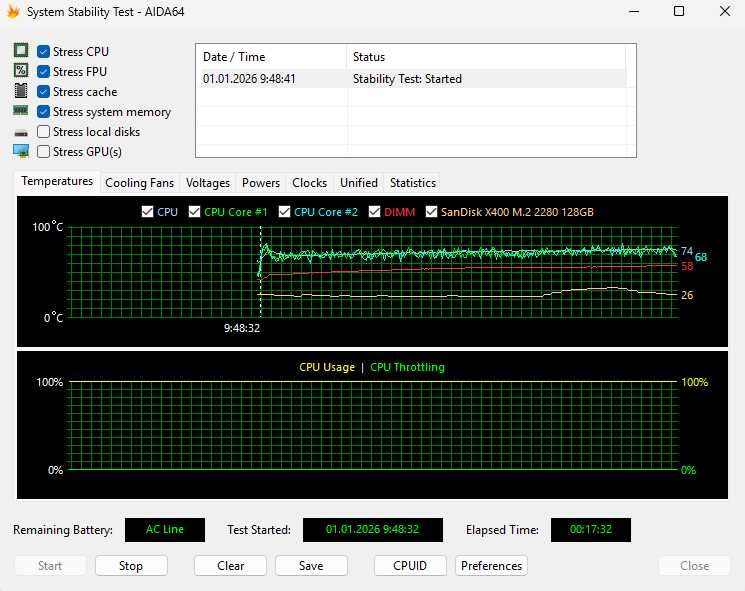
Task: Enable the Stress local disks checkbox
Action: point(43,132)
